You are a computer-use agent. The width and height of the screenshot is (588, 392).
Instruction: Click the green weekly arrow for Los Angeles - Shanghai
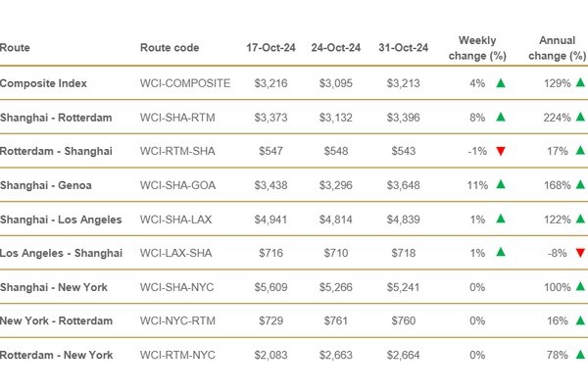(501, 252)
